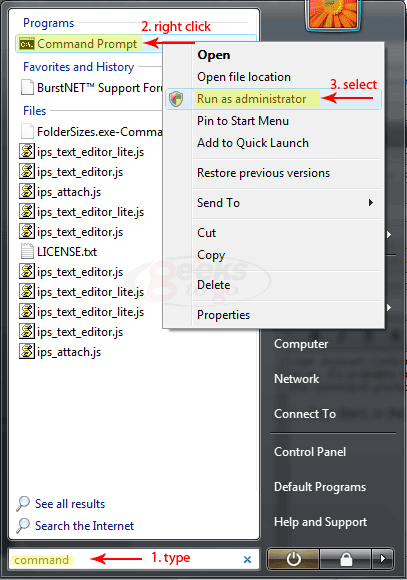Click the Start search input field
The width and height of the screenshot is (407, 580).
coord(126,559)
